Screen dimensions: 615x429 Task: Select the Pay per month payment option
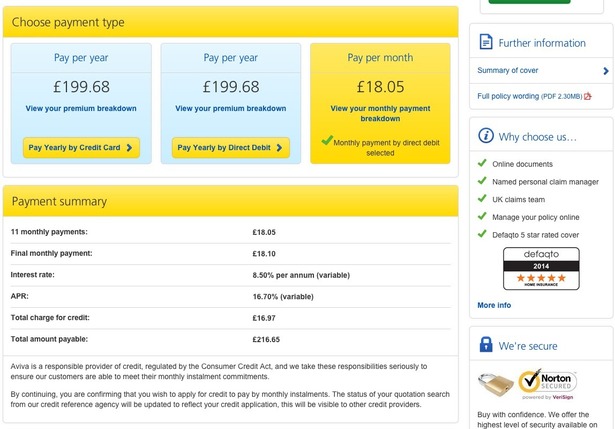tap(381, 58)
